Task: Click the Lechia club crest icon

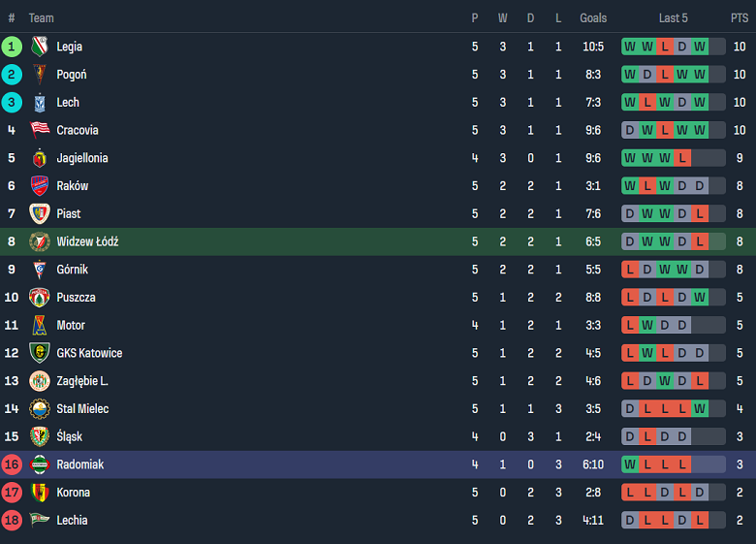Action: [x=40, y=521]
